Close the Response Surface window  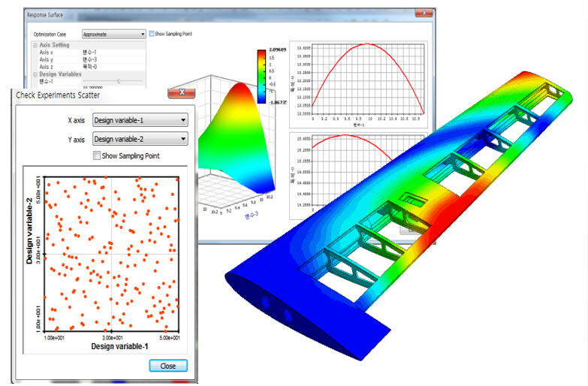click(425, 14)
